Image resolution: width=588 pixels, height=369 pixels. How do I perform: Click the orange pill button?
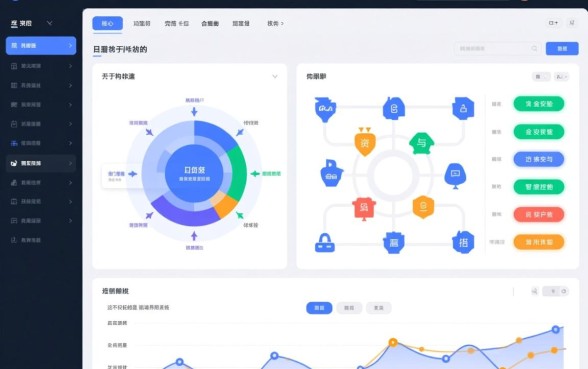538,242
